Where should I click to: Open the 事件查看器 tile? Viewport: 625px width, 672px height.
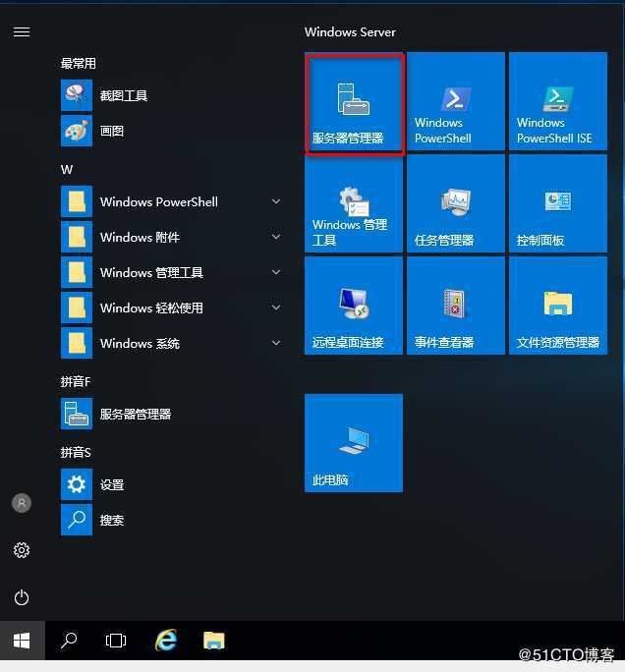point(456,306)
